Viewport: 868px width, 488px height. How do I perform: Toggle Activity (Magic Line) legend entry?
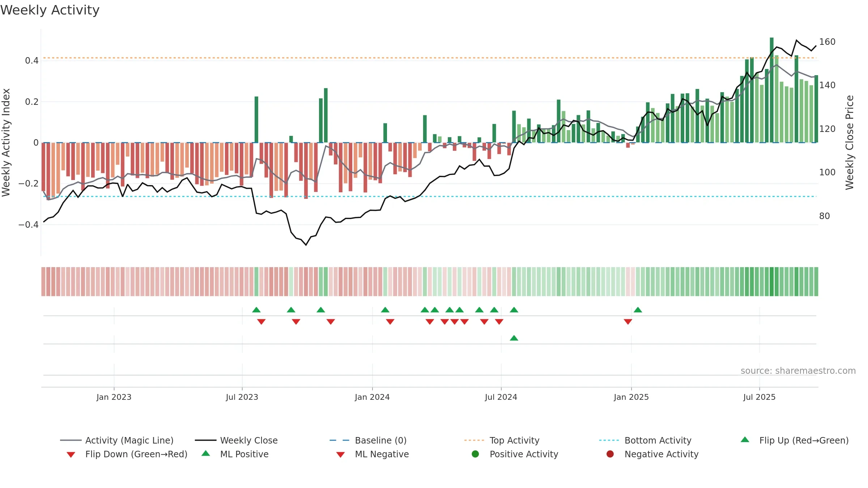pos(117,440)
